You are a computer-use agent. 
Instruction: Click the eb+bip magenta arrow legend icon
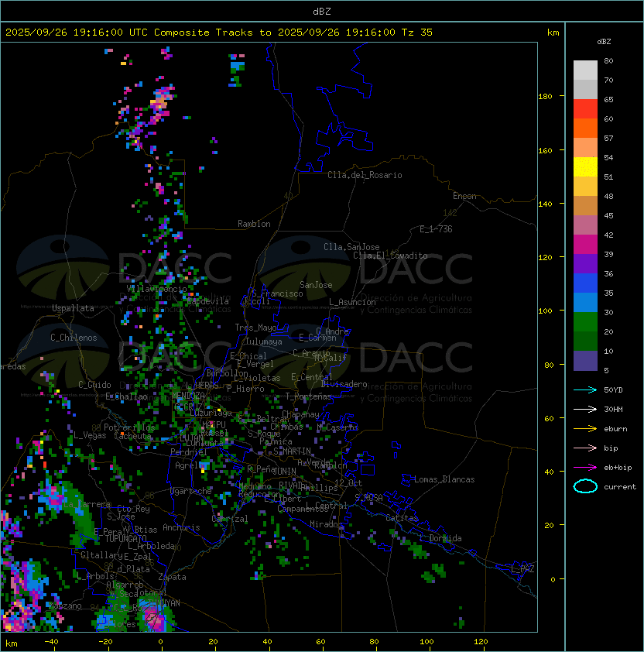coord(585,468)
